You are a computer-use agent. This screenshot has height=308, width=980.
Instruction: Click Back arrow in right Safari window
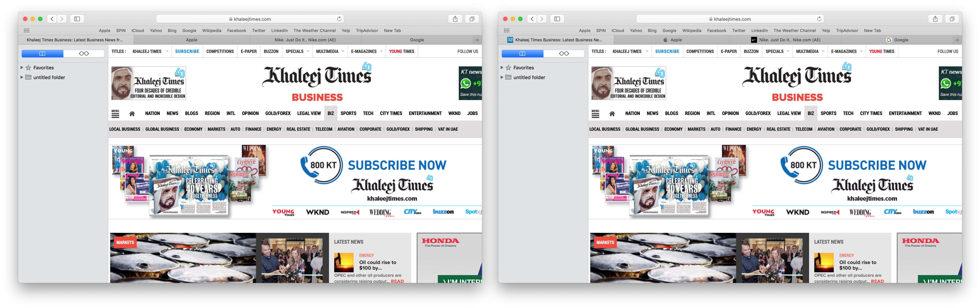pyautogui.click(x=532, y=19)
